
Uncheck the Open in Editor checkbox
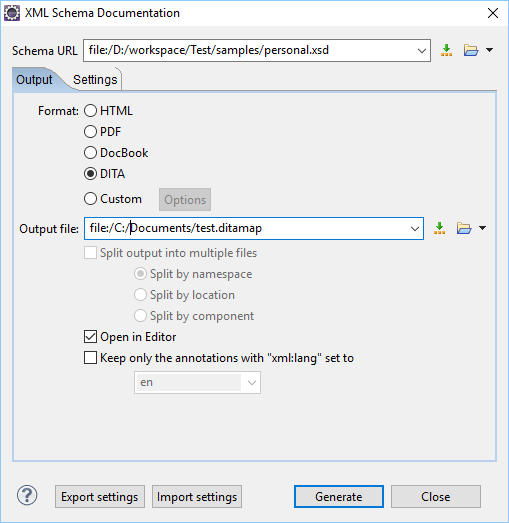click(x=90, y=337)
